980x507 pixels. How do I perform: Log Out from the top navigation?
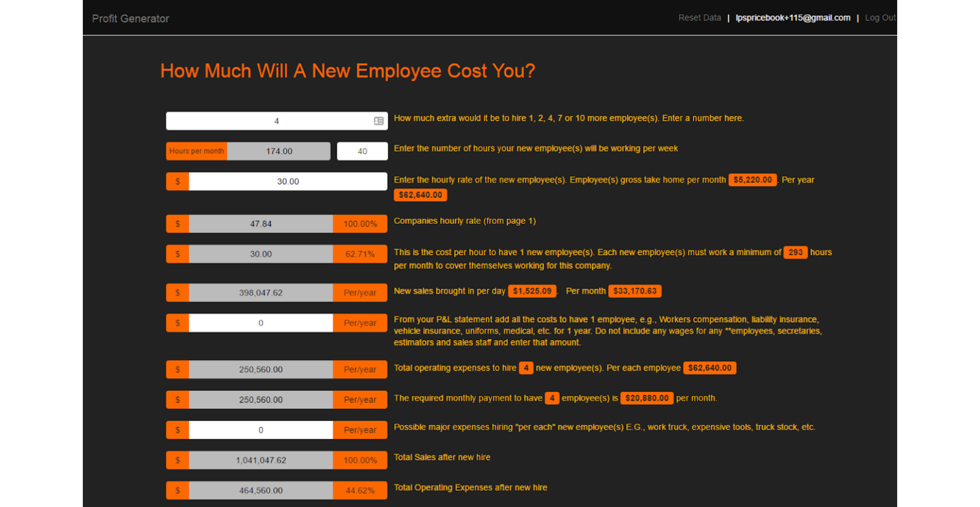click(x=880, y=18)
